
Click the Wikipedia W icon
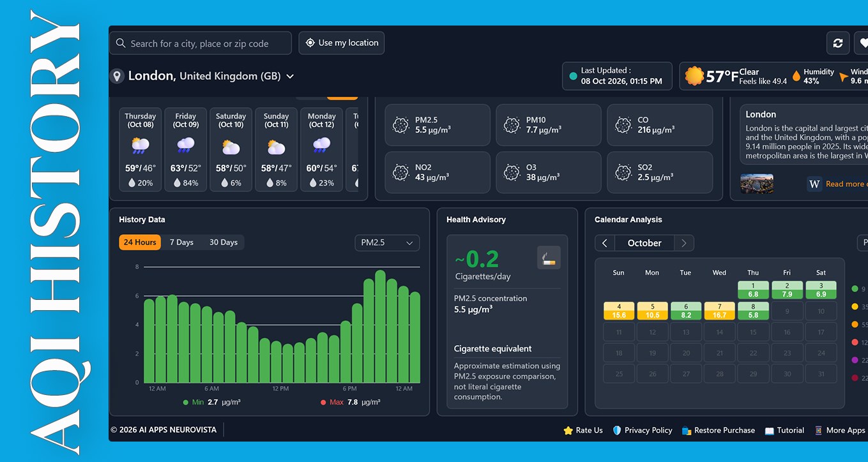814,184
